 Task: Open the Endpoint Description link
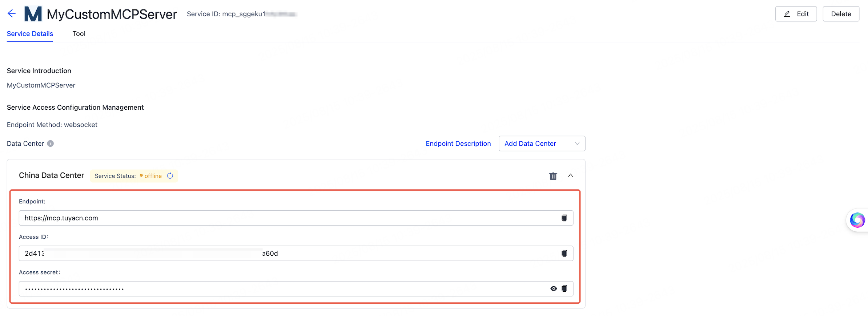tap(458, 143)
